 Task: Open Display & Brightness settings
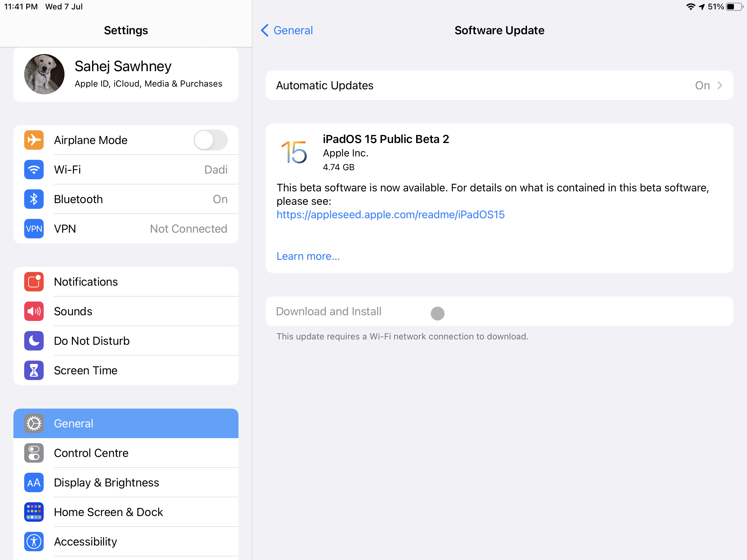coord(126,482)
